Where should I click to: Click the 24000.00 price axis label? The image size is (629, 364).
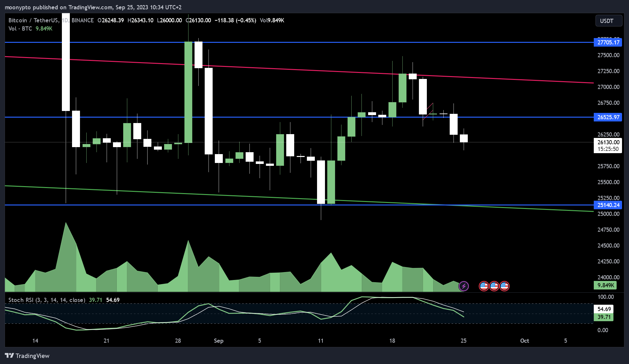pyautogui.click(x=608, y=277)
